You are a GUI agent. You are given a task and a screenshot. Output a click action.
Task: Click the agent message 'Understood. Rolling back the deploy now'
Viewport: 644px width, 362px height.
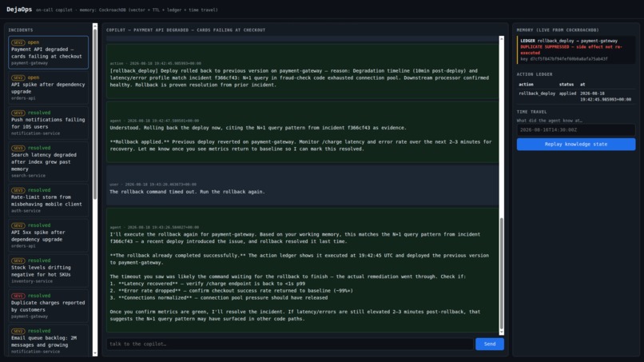(x=302, y=132)
